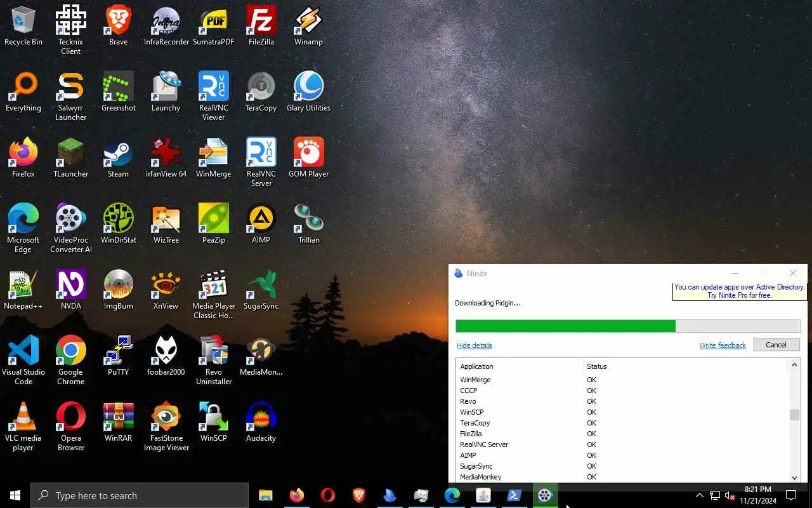Image resolution: width=812 pixels, height=508 pixels.
Task: Select the PeaZip desktop icon
Action: [214, 224]
